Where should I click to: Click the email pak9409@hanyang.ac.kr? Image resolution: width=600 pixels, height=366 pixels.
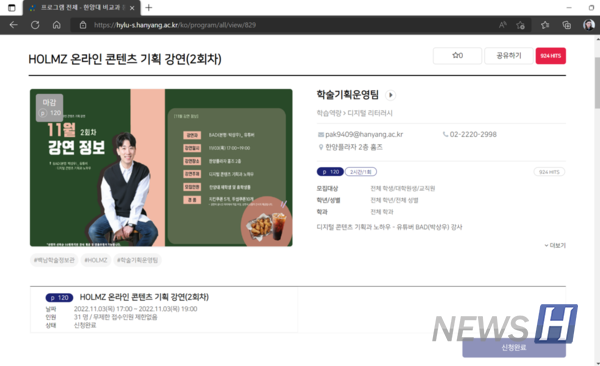[364, 134]
